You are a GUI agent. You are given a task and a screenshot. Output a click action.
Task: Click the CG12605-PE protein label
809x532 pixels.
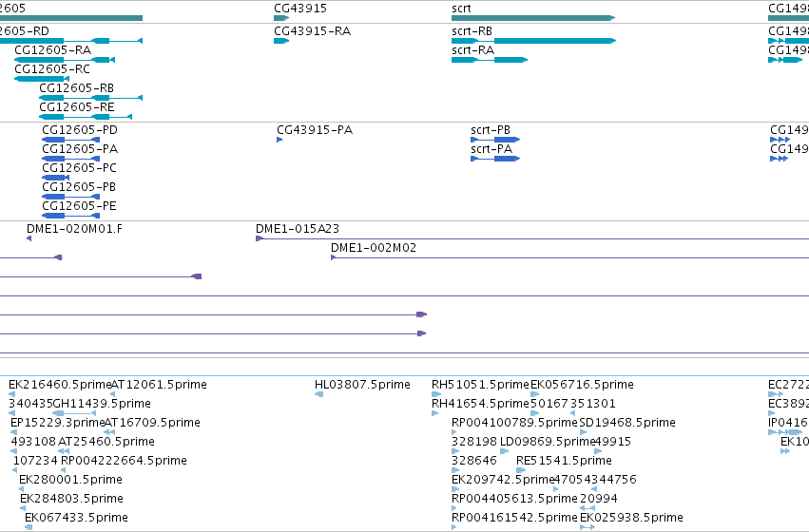point(80,206)
